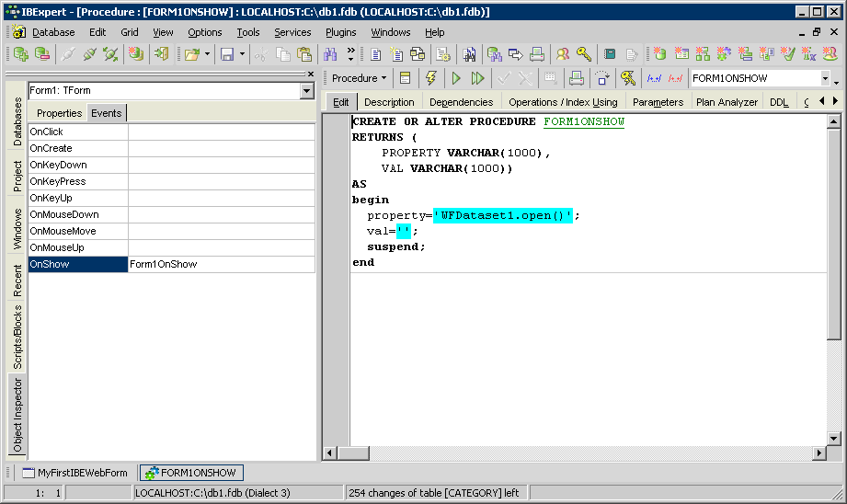
Task: Click the Unregister Database icon
Action: 41,54
